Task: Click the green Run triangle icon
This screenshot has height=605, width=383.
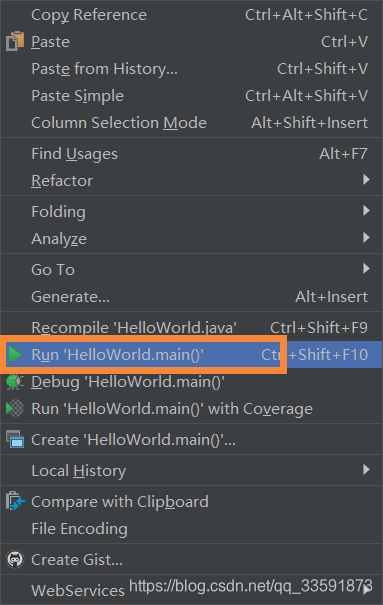Action: point(15,354)
